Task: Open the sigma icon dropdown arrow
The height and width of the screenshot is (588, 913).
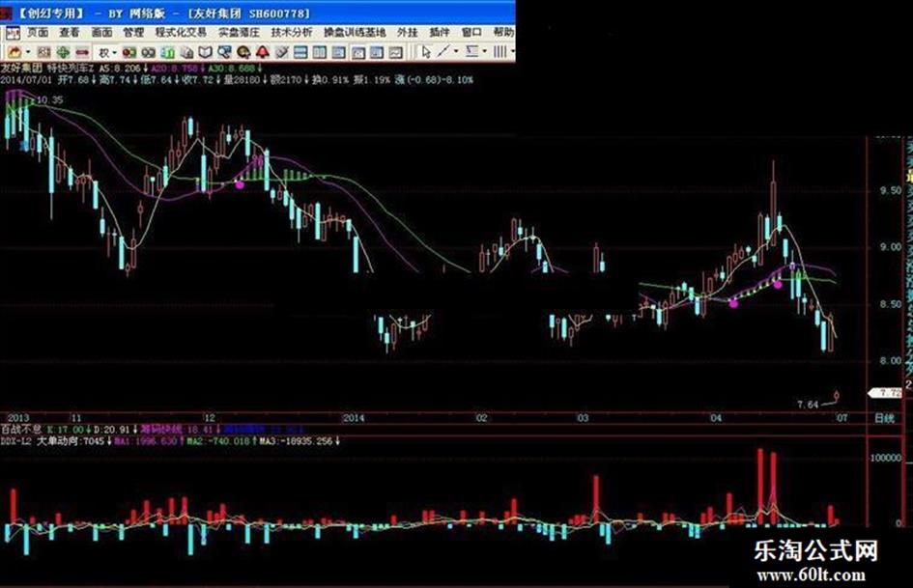Action: (x=484, y=51)
